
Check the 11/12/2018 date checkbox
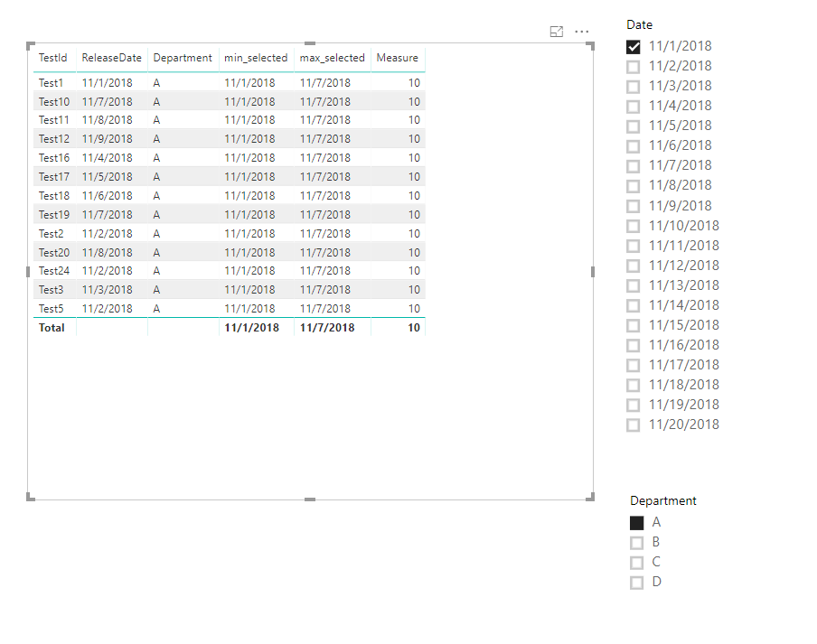633,266
